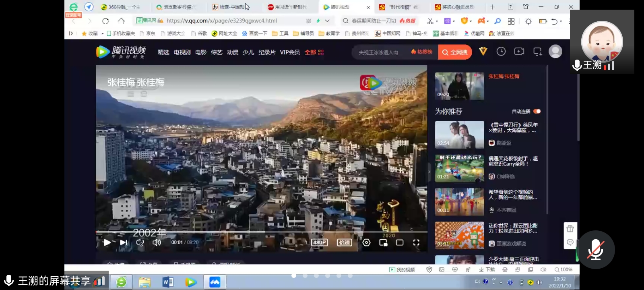Screen dimensions: 644x290
Task: Reload the page with the refresh button
Action: (105, 21)
